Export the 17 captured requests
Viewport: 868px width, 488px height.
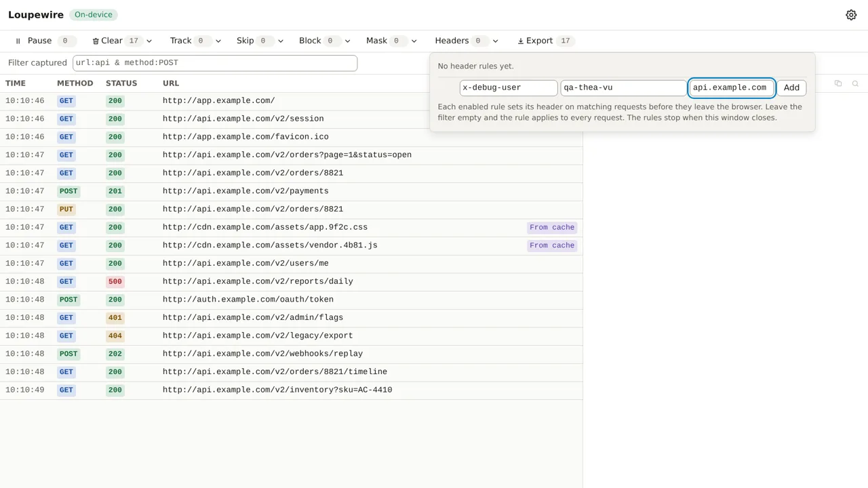[545, 41]
